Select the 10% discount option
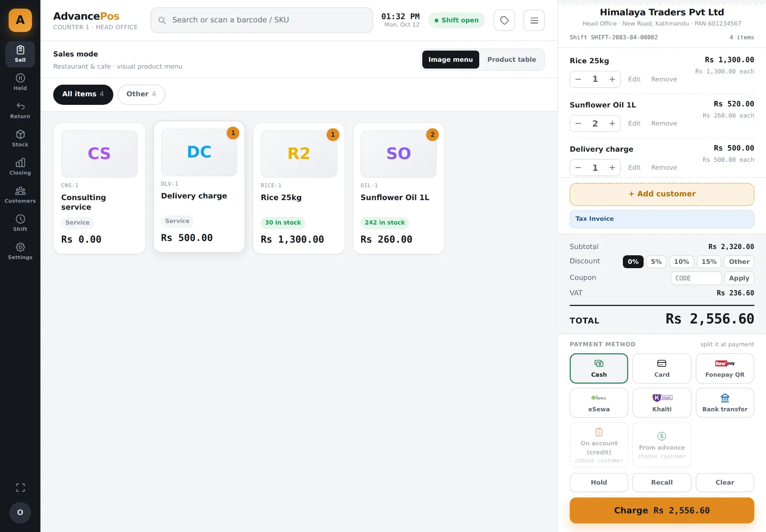Viewport: 766px width, 532px height. (x=681, y=261)
